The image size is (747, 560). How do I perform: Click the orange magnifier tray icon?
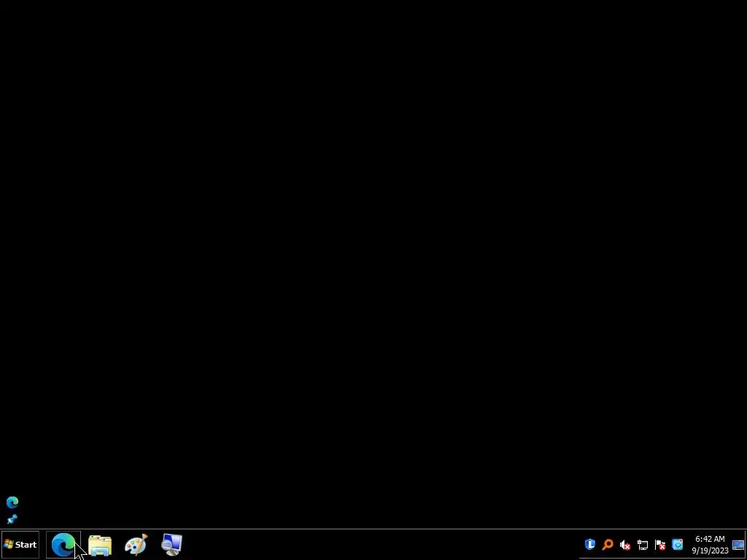(x=608, y=544)
